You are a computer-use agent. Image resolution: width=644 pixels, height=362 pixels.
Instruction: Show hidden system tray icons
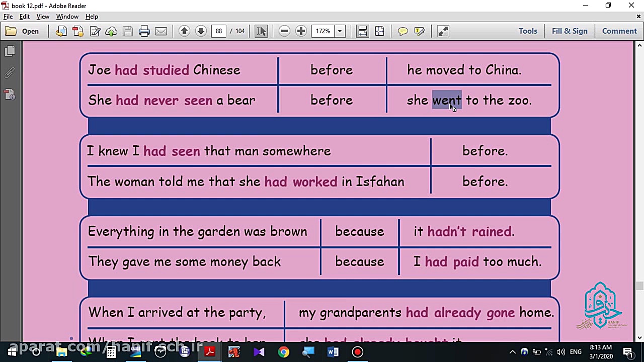[512, 352]
